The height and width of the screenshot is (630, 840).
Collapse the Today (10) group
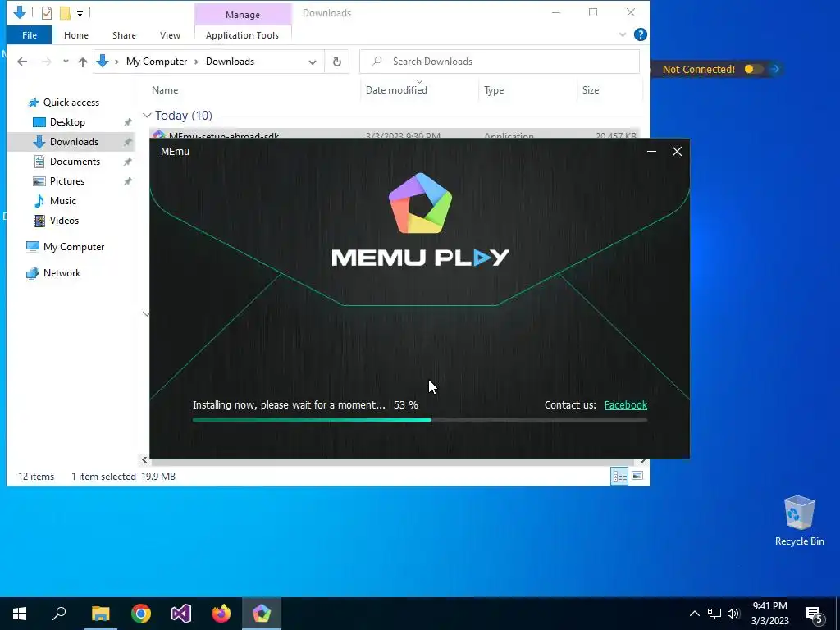[x=147, y=115]
